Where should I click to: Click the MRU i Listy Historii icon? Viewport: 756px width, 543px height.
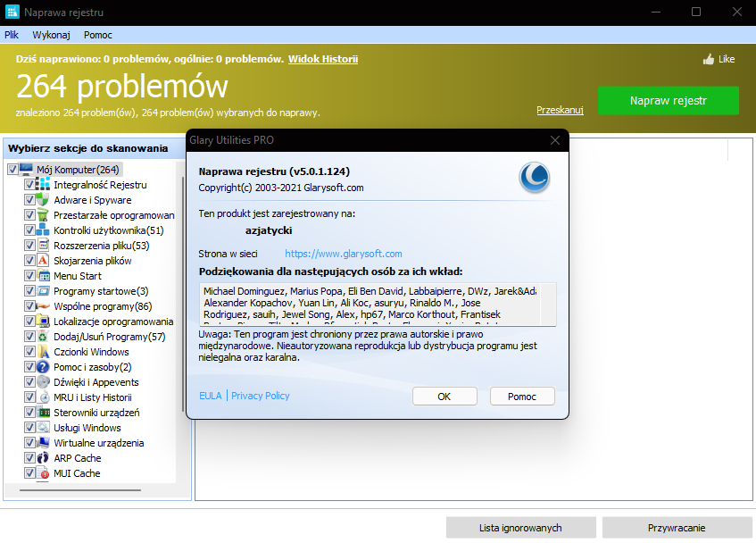click(x=43, y=397)
